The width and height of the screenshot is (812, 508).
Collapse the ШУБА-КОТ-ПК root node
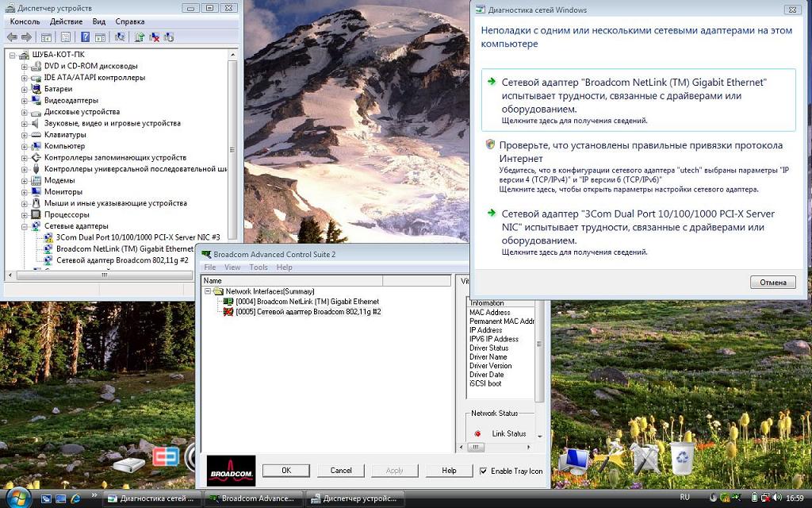pos(13,55)
